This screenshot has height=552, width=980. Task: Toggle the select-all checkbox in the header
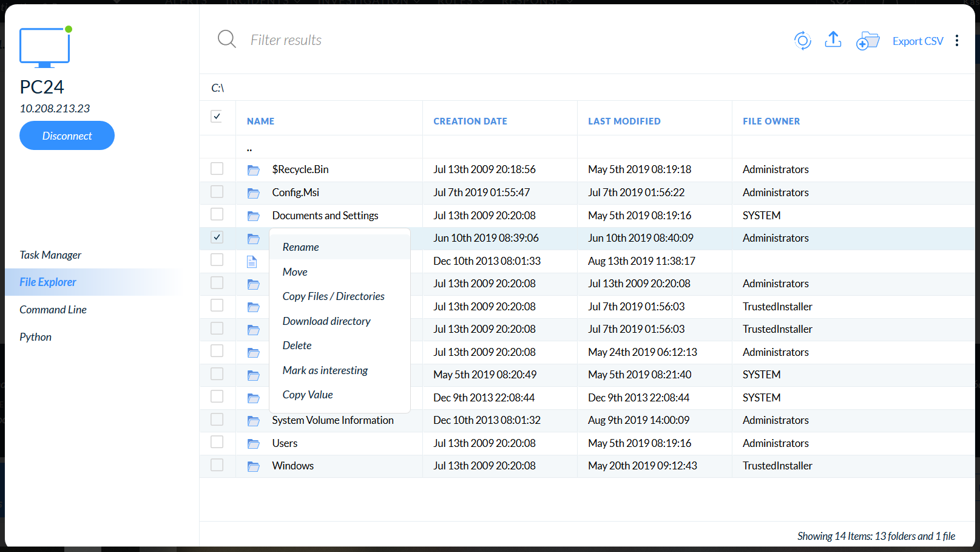tap(217, 116)
